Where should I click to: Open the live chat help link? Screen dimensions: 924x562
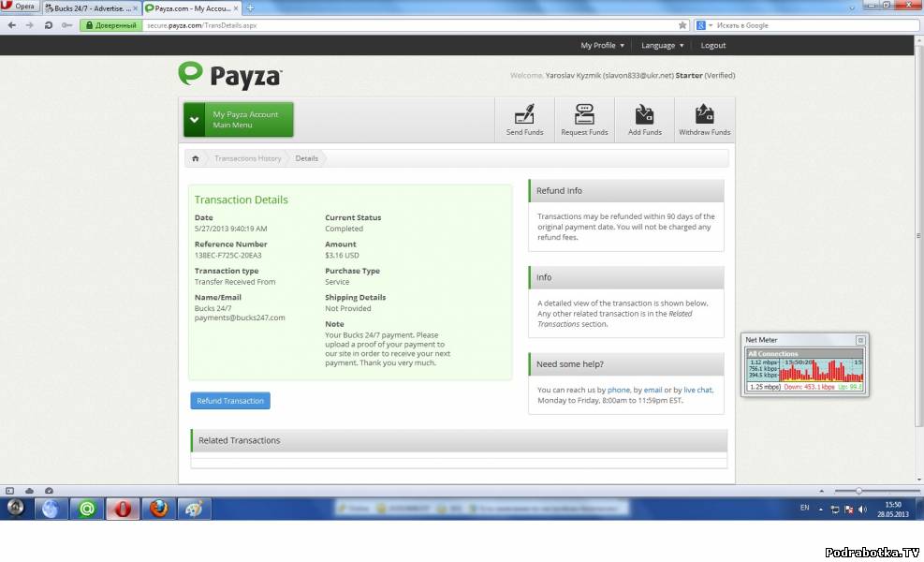(697, 390)
